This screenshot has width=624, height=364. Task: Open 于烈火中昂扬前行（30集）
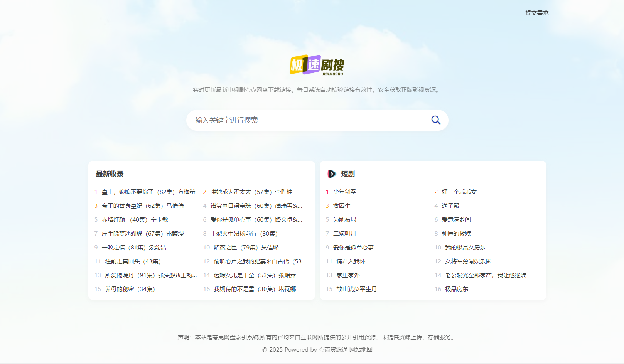pos(244,234)
